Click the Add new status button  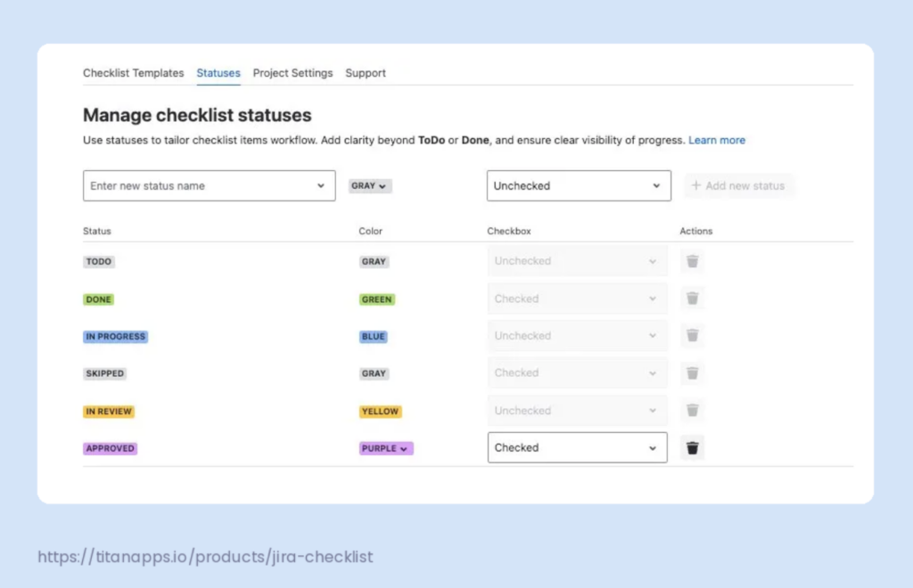pyautogui.click(x=738, y=185)
